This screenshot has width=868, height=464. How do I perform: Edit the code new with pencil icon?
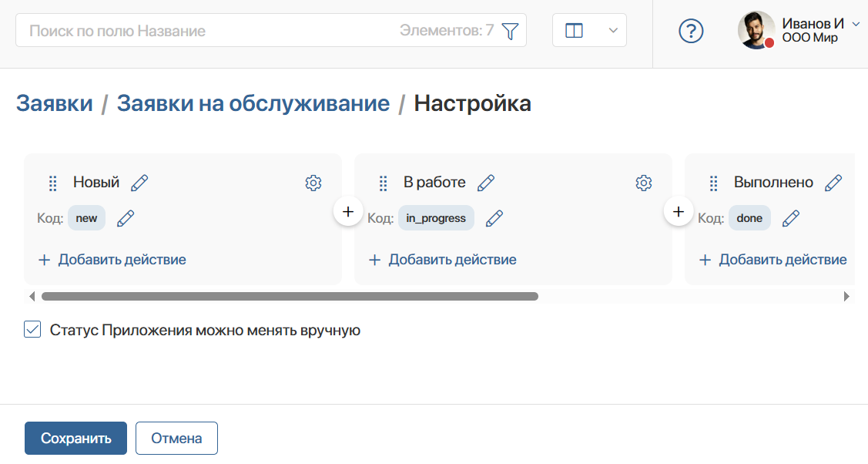tap(126, 218)
